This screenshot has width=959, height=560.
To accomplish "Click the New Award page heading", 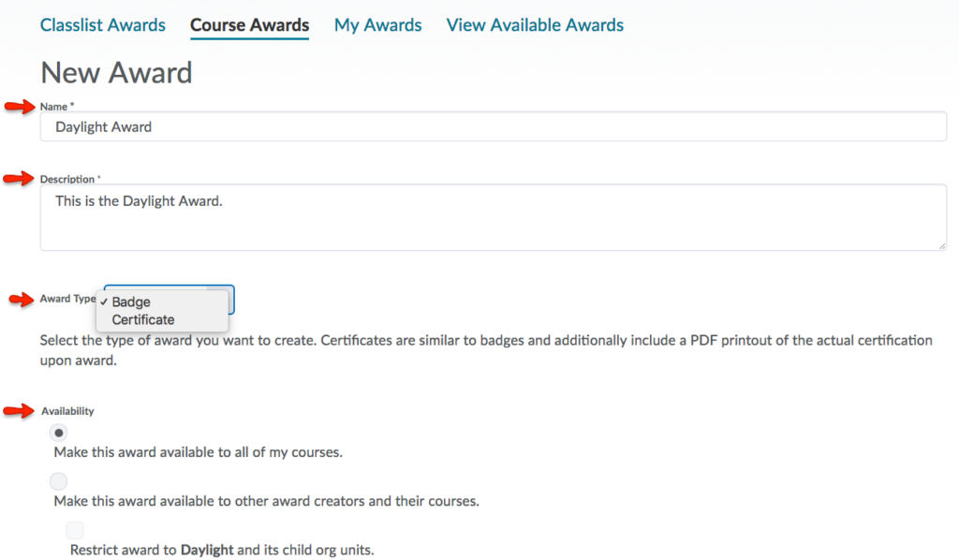I will pos(116,73).
